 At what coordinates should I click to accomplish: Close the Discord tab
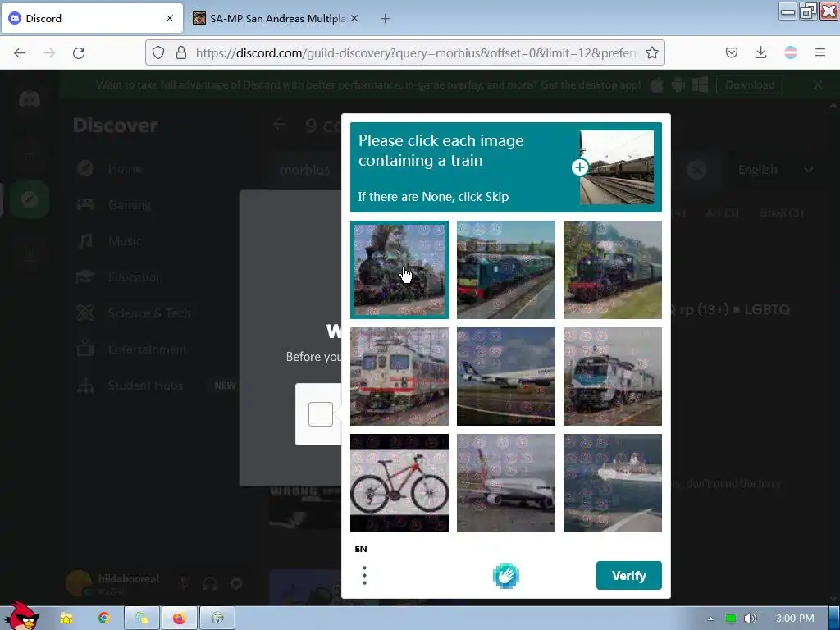pyautogui.click(x=170, y=18)
